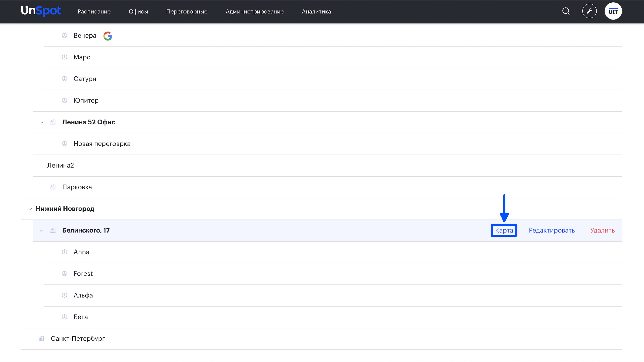Viewport: 644px width, 362px height.
Task: Select the Белинского, 17 office name
Action: coord(86,230)
